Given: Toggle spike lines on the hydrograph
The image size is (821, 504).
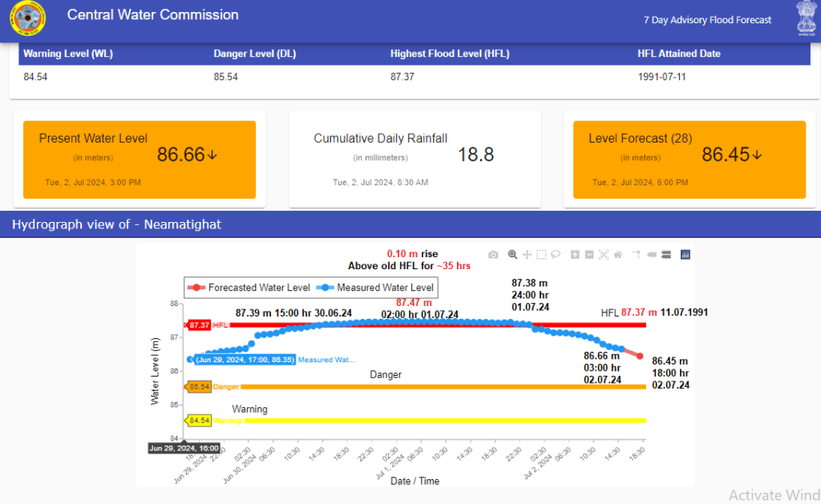Looking at the screenshot, I should pos(636,255).
